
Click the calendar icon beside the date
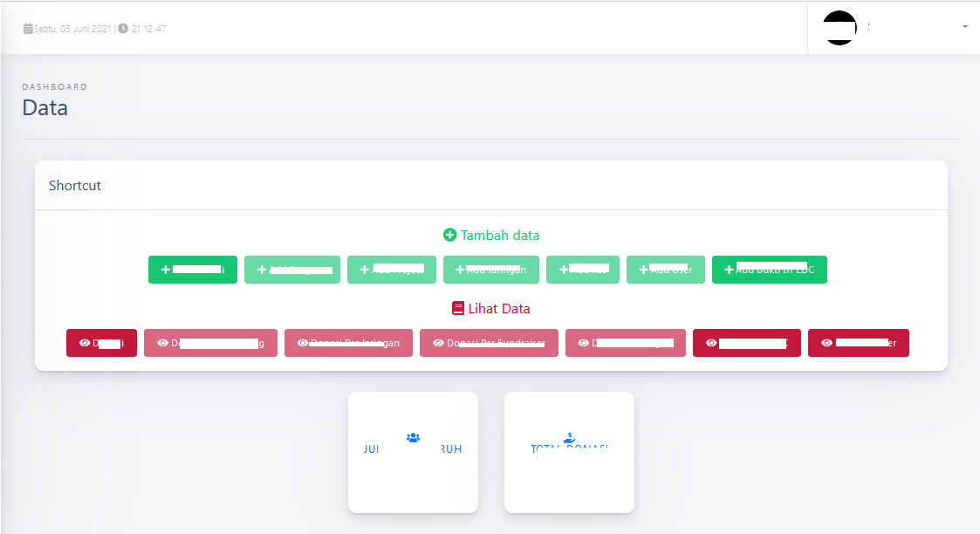(28, 29)
